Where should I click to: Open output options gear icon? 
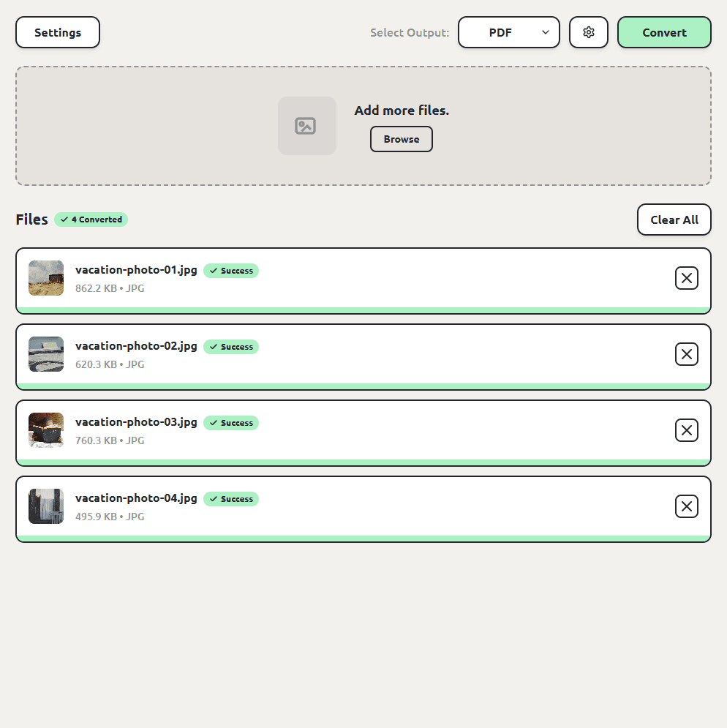tap(588, 32)
